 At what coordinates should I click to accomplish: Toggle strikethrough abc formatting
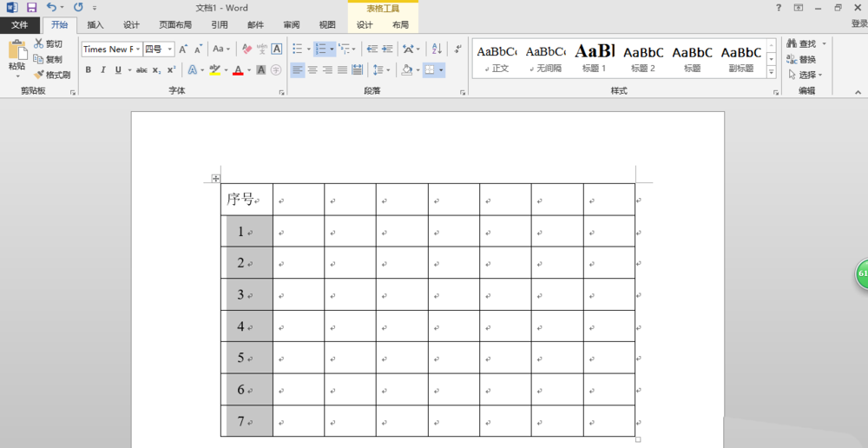coord(141,70)
